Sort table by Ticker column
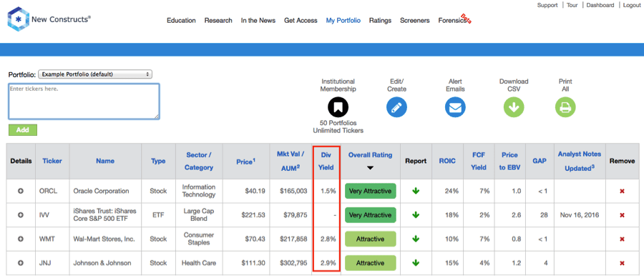This screenshot has width=644, height=276. click(52, 161)
